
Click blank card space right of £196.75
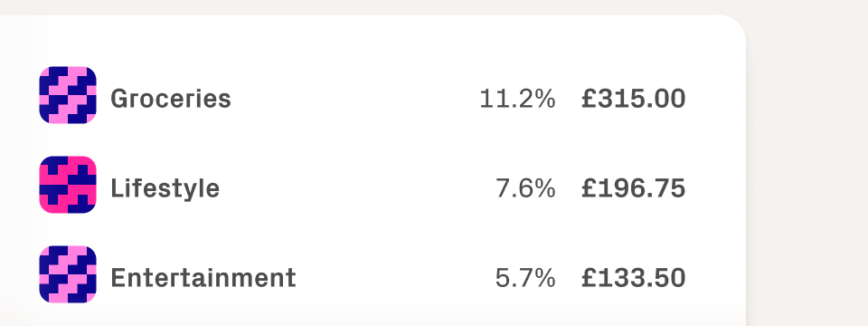716,188
